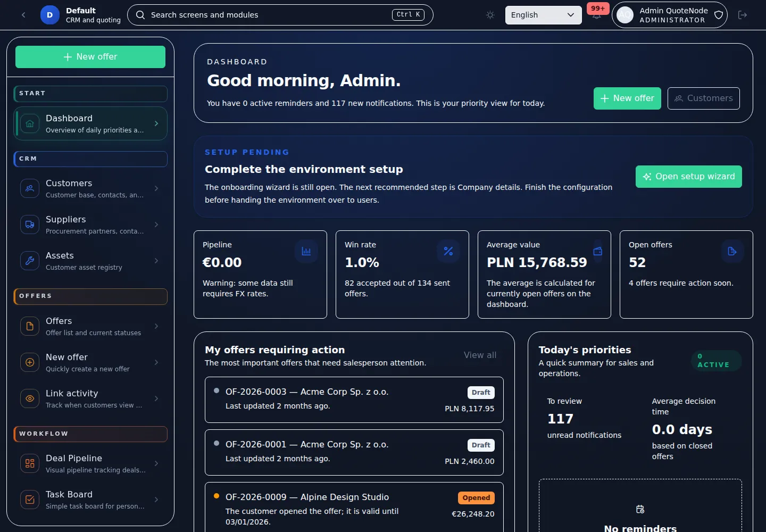Click Open setup wizard button
Image resolution: width=766 pixels, height=532 pixels.
[688, 177]
